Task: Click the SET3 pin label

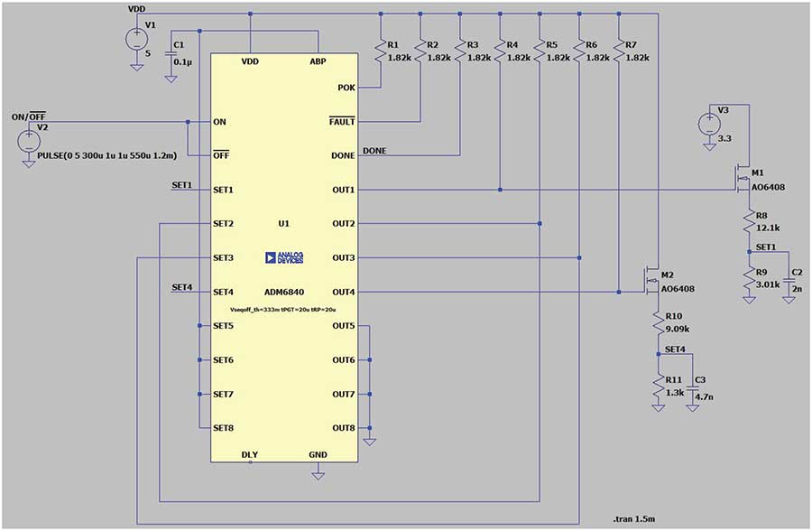Action: pos(223,257)
